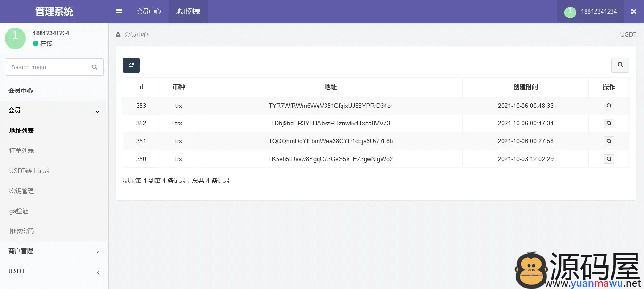The width and height of the screenshot is (644, 289).
Task: Select address TK5eb5tDWw8YgqC73GeS5kTEZ3gwNigWo2
Action: [x=331, y=159]
